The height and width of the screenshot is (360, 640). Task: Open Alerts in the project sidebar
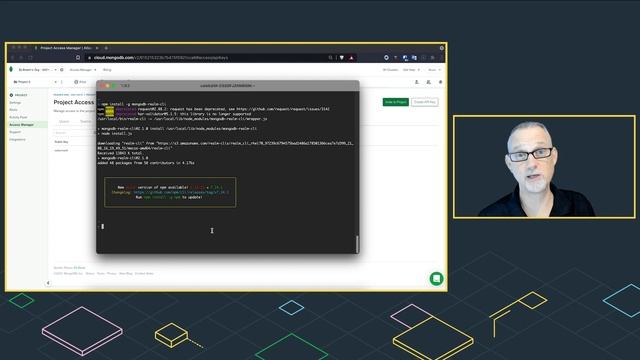coord(13,110)
